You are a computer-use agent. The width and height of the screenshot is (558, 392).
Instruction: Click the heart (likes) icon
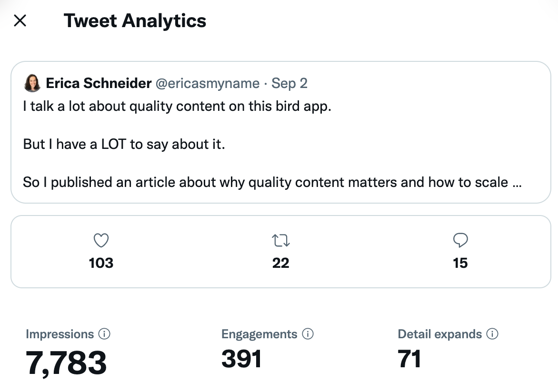click(101, 241)
